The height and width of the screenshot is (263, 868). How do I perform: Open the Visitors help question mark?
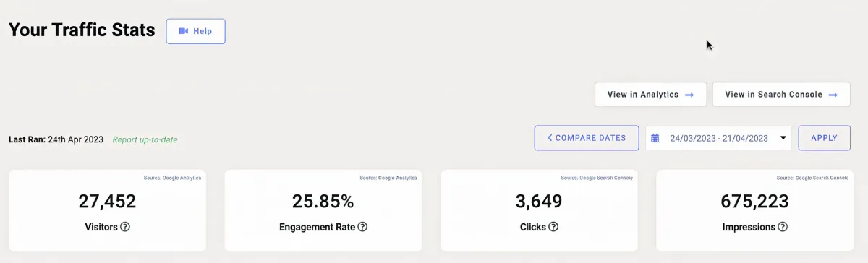125,227
